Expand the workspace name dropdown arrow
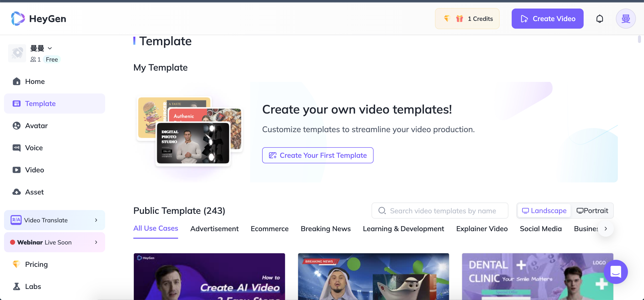 [x=50, y=48]
